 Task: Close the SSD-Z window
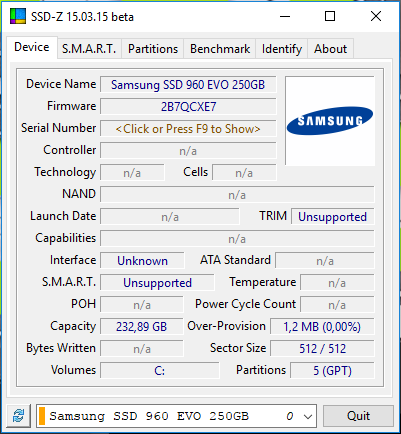click(x=376, y=16)
